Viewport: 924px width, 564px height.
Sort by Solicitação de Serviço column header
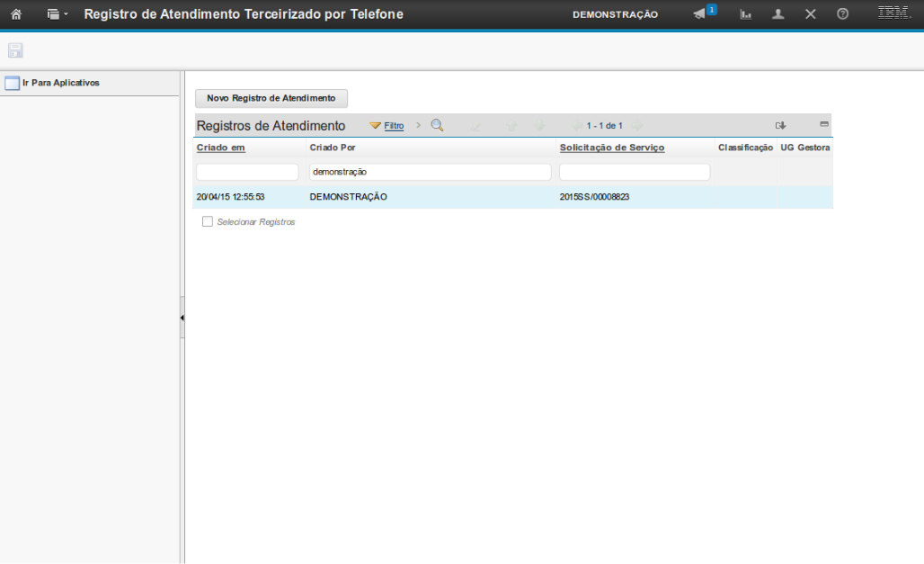611,148
